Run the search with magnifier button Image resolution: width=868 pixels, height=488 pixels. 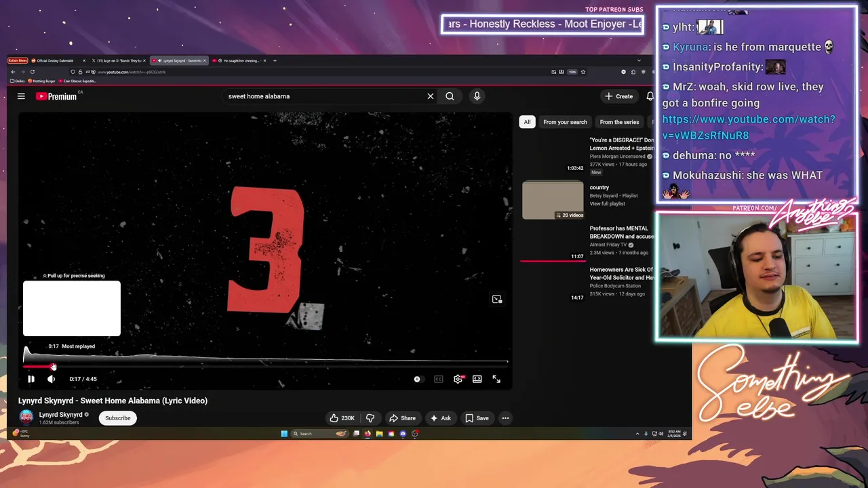[x=450, y=96]
